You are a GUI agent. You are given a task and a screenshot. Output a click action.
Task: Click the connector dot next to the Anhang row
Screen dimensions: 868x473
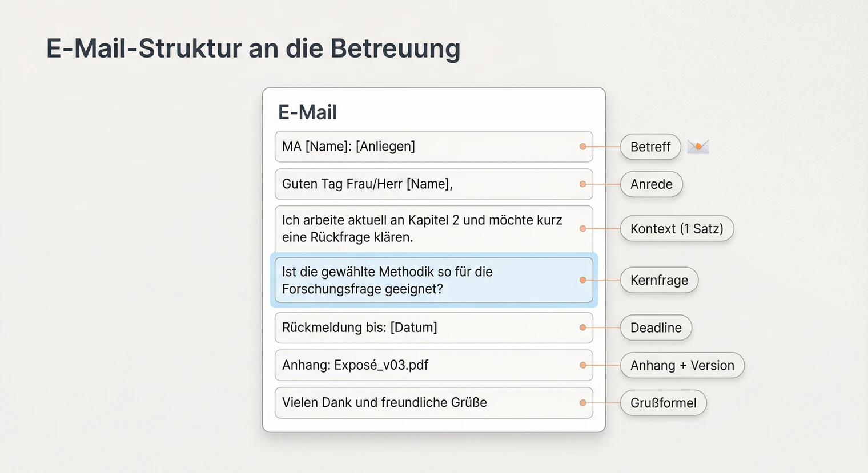tap(582, 365)
